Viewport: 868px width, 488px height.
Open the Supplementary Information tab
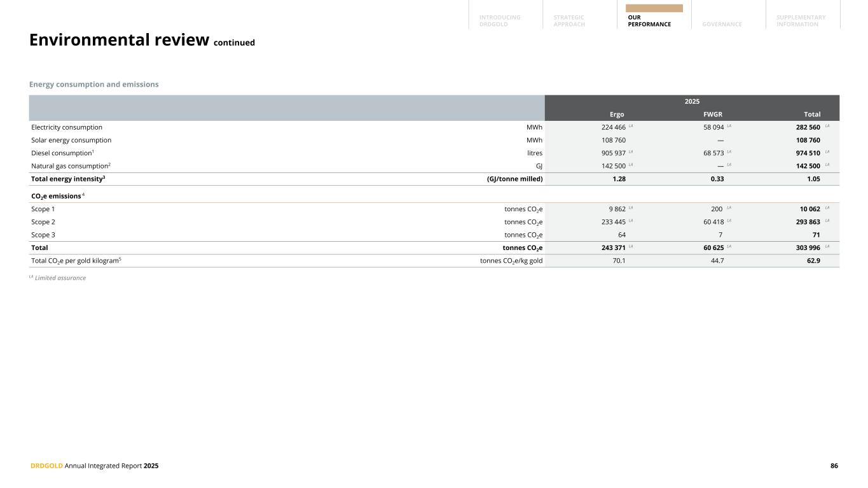point(801,20)
